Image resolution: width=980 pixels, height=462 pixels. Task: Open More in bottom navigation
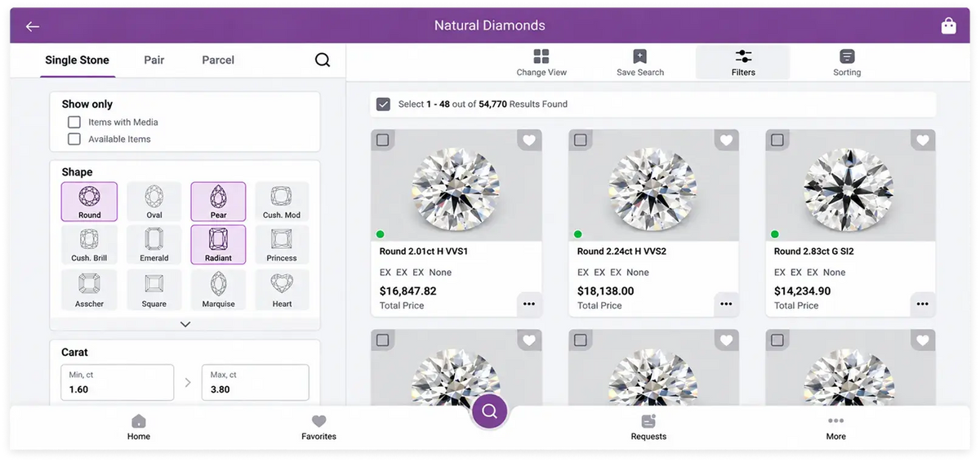835,428
